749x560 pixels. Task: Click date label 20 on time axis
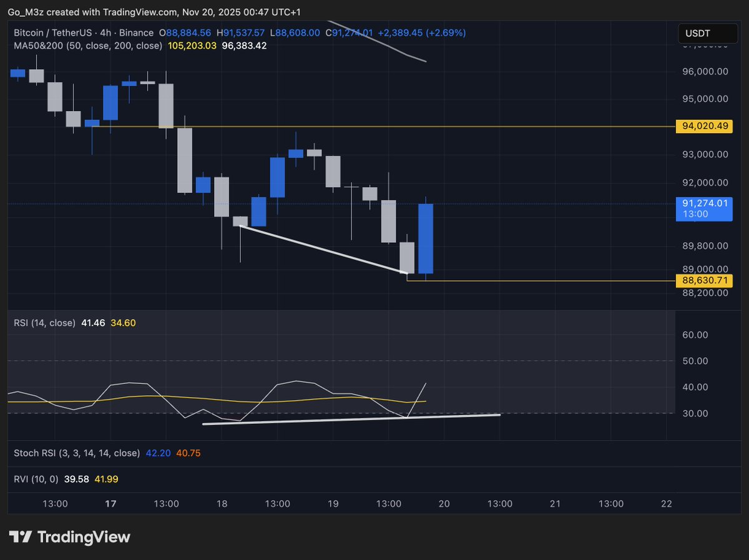pyautogui.click(x=444, y=504)
